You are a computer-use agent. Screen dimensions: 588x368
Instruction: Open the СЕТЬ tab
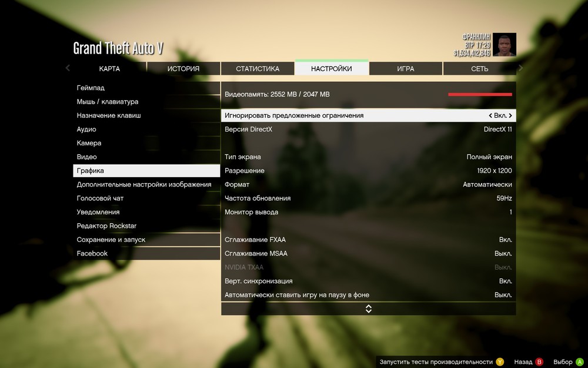point(480,69)
